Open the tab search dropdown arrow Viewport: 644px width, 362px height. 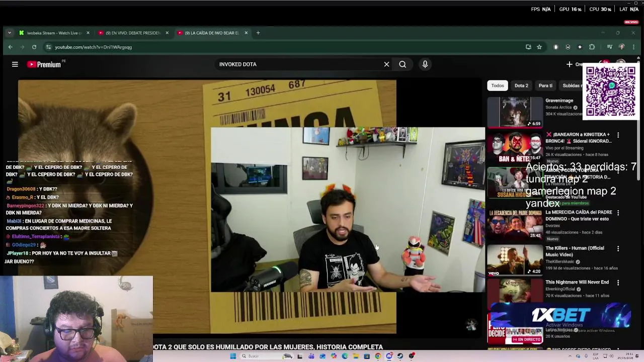click(9, 33)
